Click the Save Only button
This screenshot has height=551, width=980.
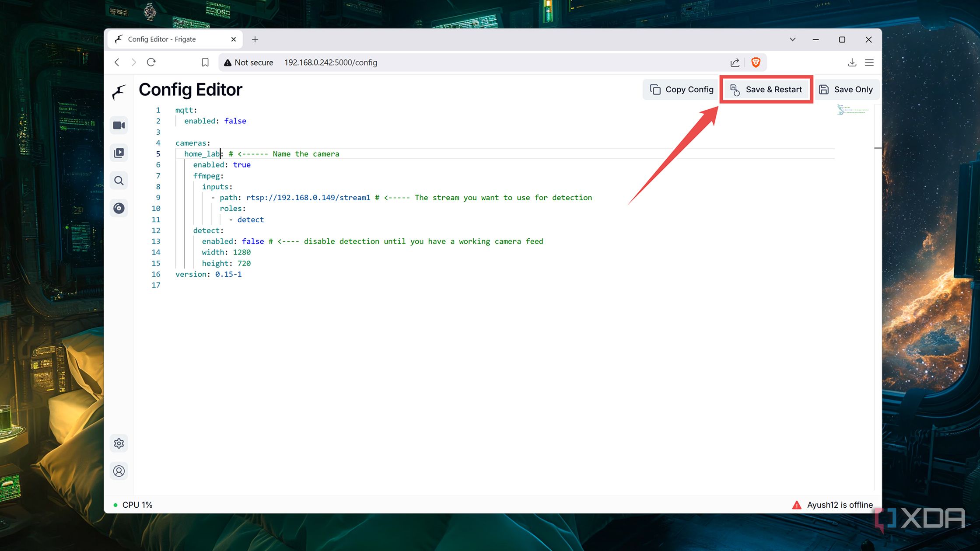click(846, 90)
